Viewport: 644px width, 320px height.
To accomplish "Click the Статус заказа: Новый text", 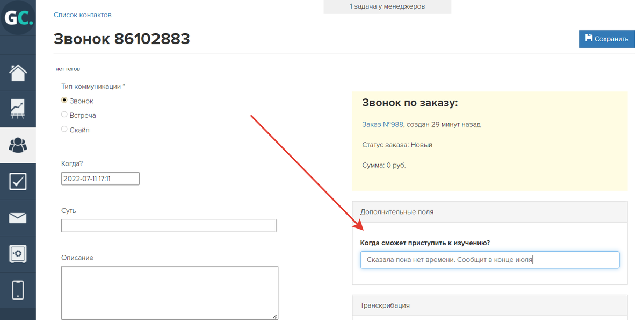I will (x=397, y=145).
